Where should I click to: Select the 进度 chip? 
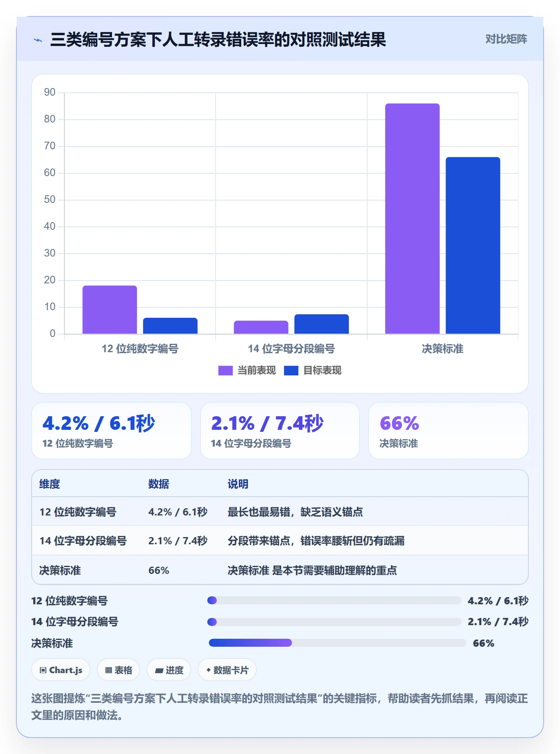169,670
